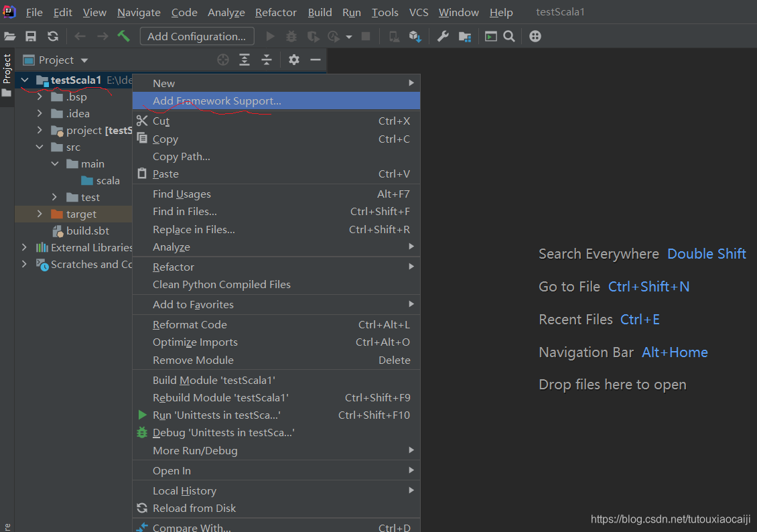
Task: Click the device manager toolbar icon
Action: [x=394, y=37]
